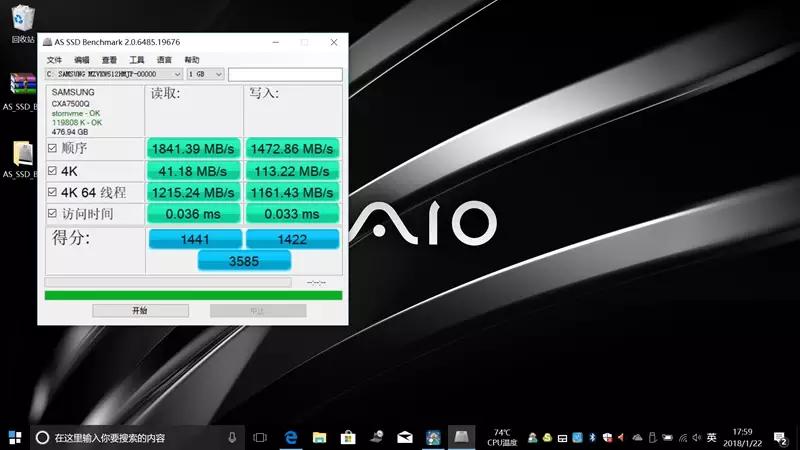Click the greyed-out 中止 abort button
The image size is (800, 450).
(258, 310)
